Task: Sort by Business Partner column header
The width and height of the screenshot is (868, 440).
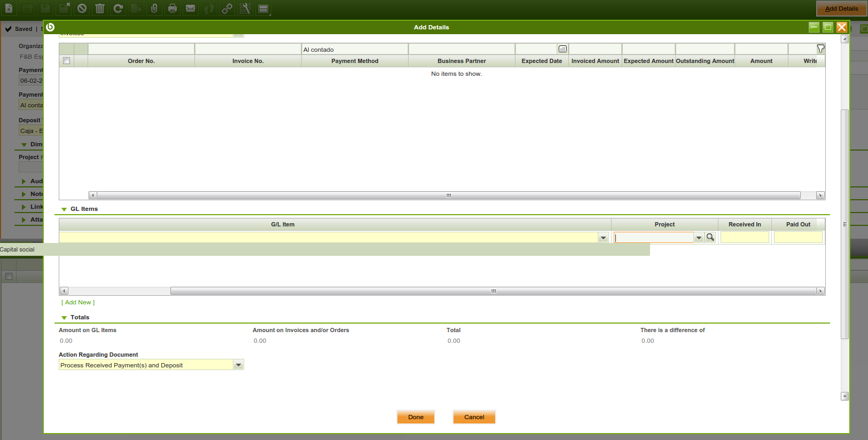Action: click(462, 61)
